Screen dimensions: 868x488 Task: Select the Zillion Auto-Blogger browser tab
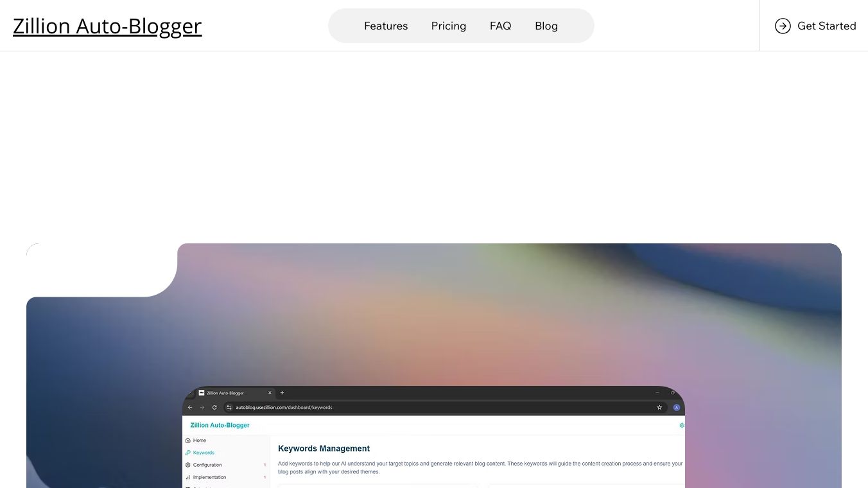(236, 393)
